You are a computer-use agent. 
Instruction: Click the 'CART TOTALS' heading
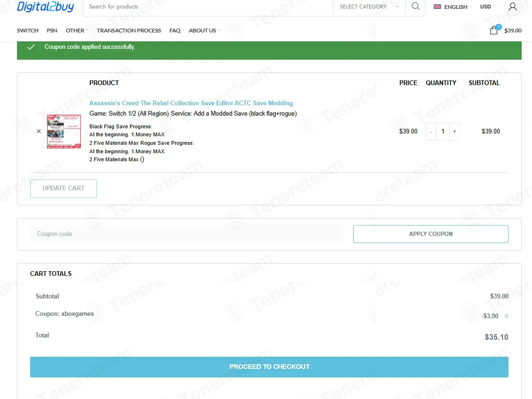point(51,274)
